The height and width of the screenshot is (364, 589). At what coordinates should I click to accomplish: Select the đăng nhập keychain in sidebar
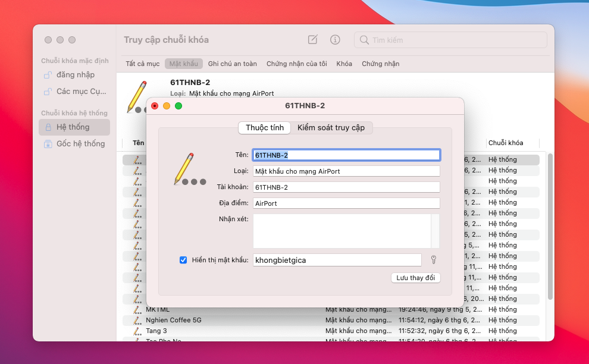74,75
